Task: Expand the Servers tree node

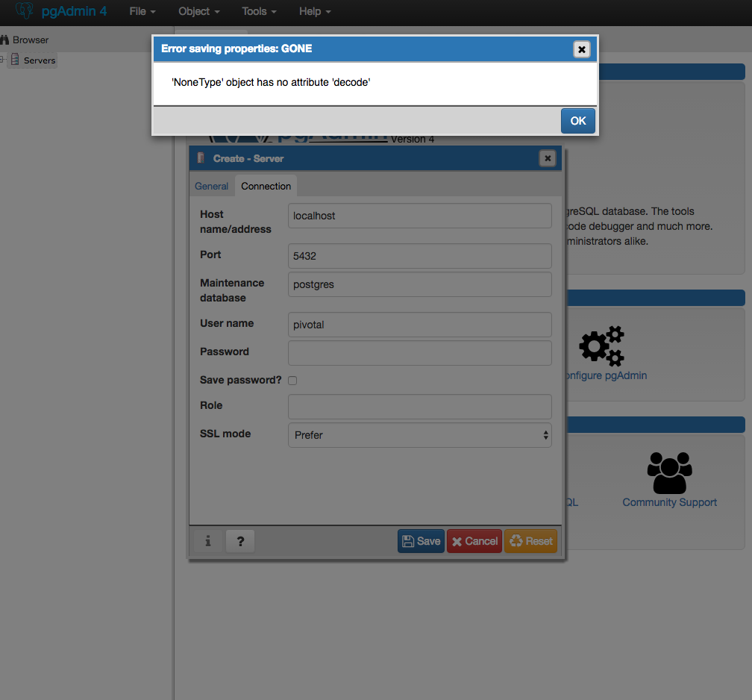Action: tap(3, 60)
